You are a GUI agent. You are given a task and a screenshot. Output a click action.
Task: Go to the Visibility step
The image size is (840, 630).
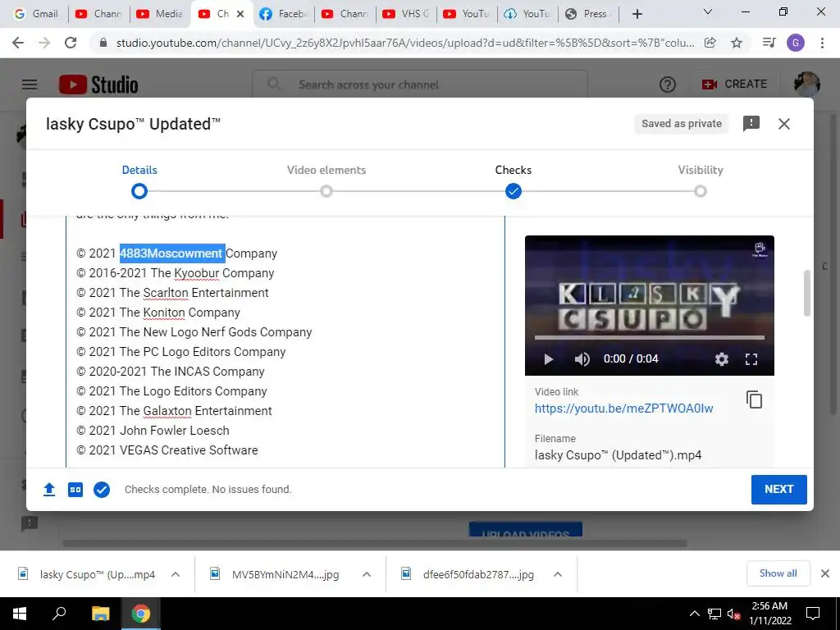click(x=701, y=181)
